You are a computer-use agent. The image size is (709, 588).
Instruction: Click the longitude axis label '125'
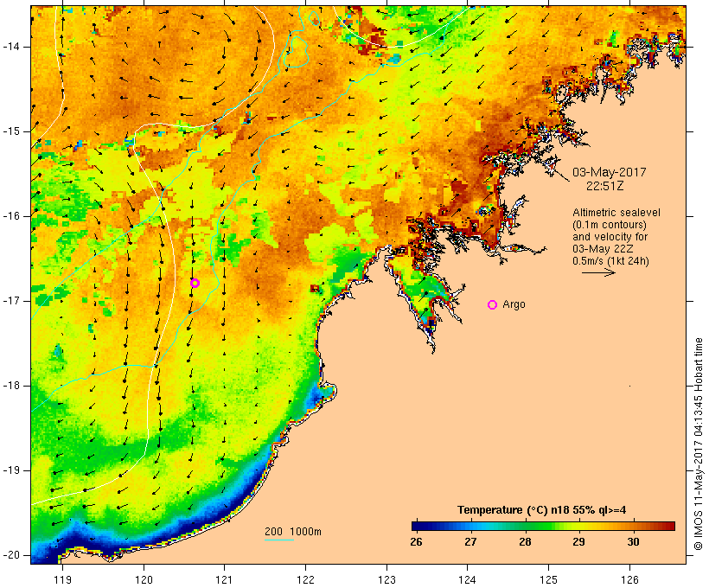(548, 579)
